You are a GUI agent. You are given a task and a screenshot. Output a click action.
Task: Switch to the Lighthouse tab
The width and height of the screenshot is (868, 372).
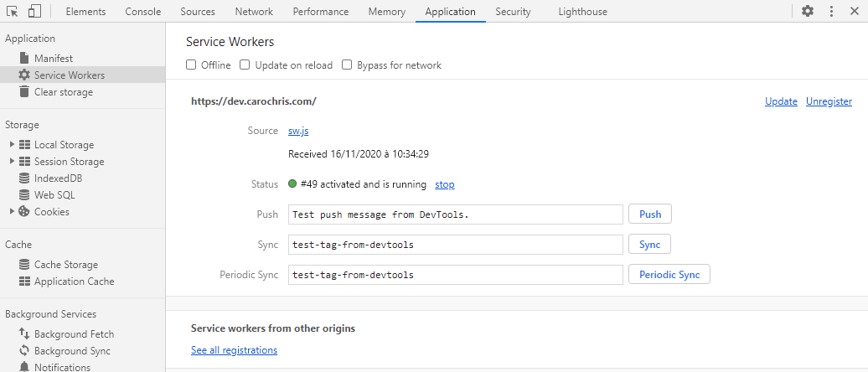(x=582, y=11)
